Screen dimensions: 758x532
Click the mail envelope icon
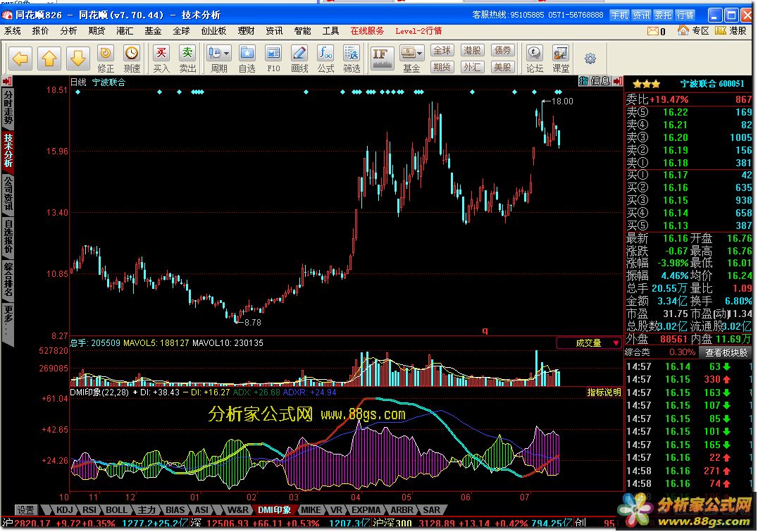click(653, 31)
